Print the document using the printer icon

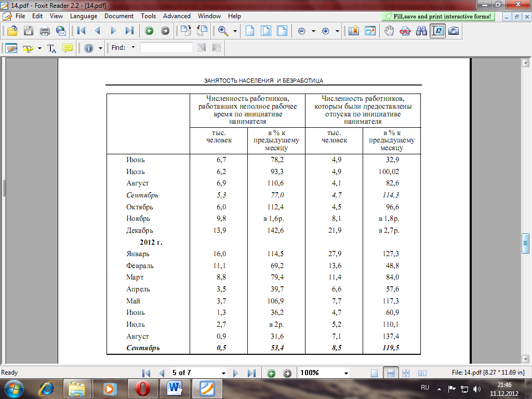[x=45, y=31]
